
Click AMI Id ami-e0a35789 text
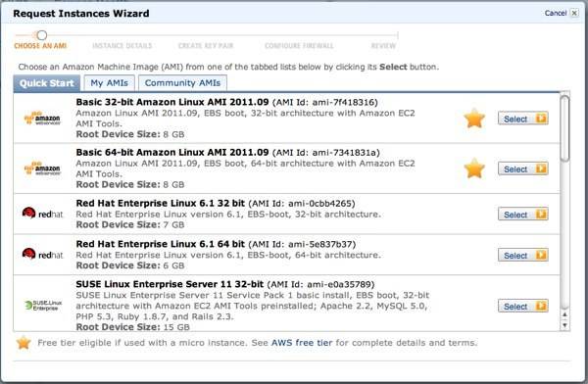point(320,285)
